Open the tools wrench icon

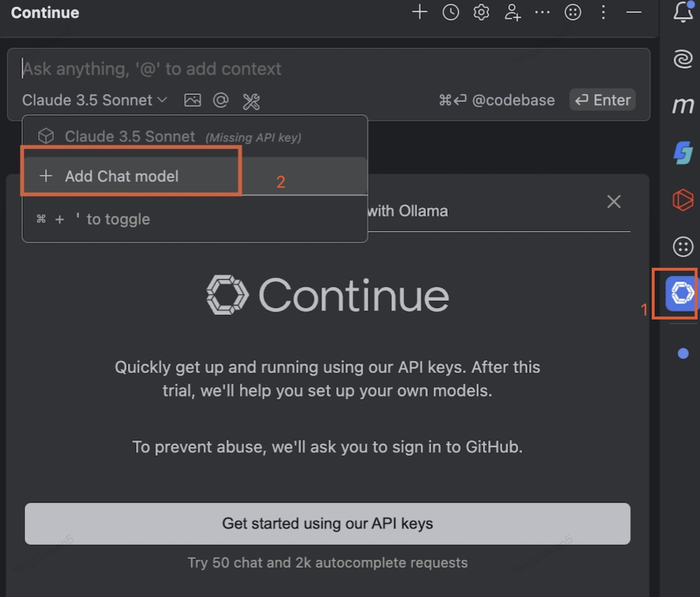pyautogui.click(x=251, y=101)
